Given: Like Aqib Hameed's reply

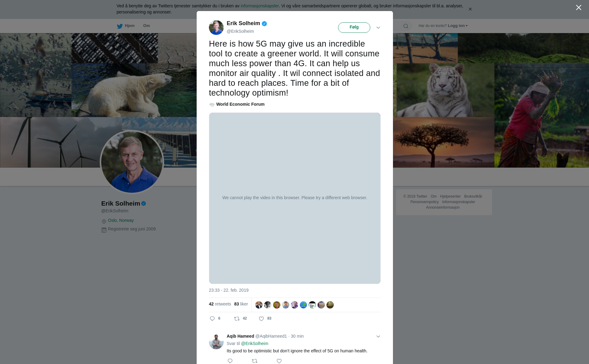Looking at the screenshot, I should [279, 361].
